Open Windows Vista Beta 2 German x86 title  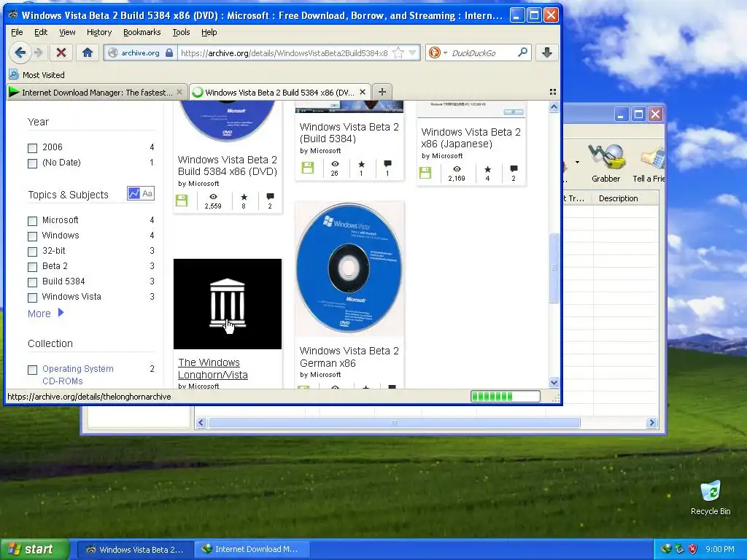(349, 357)
